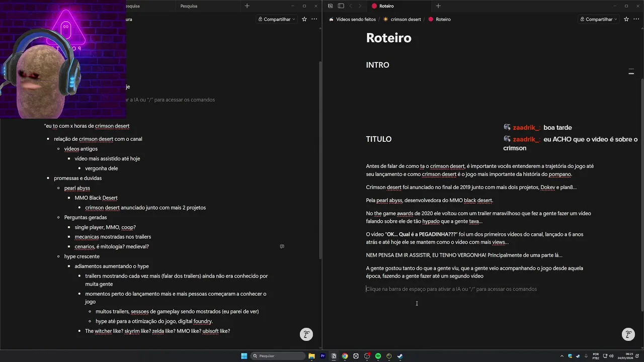Image resolution: width=644 pixels, height=362 pixels.
Task: Open the three-dot page menu in right window
Action: click(x=636, y=19)
